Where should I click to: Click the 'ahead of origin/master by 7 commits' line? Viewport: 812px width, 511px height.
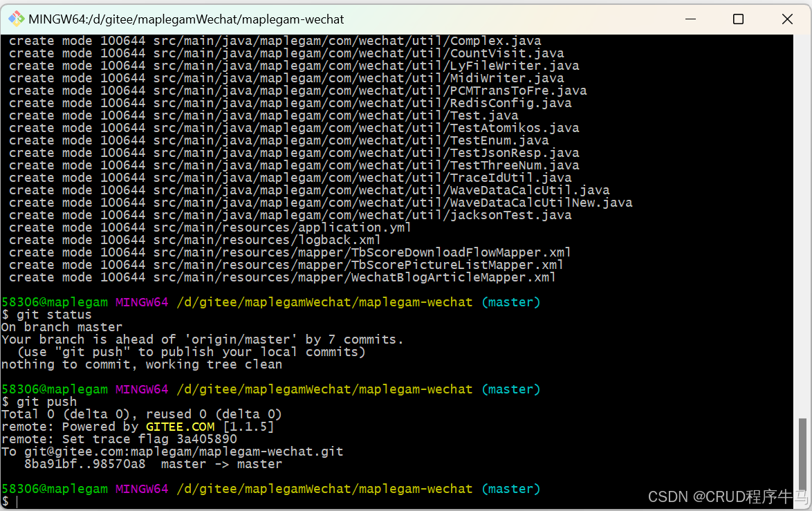tap(203, 340)
